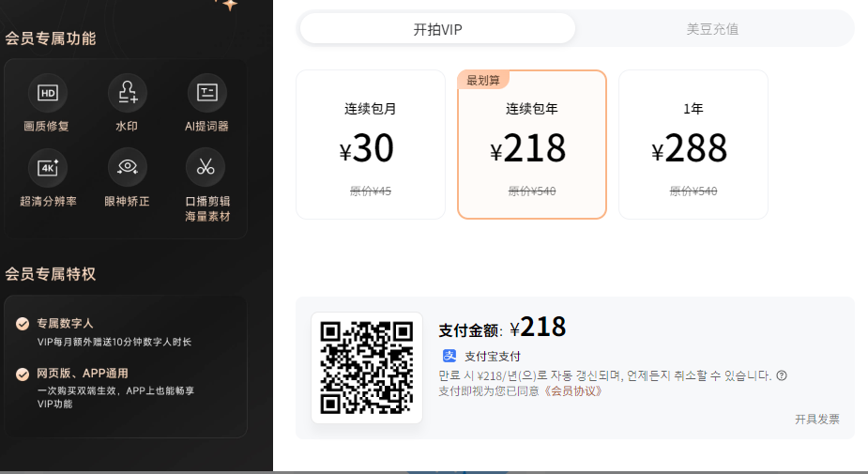Click the payment QR code
Screen dimensions: 868x474
click(x=367, y=368)
